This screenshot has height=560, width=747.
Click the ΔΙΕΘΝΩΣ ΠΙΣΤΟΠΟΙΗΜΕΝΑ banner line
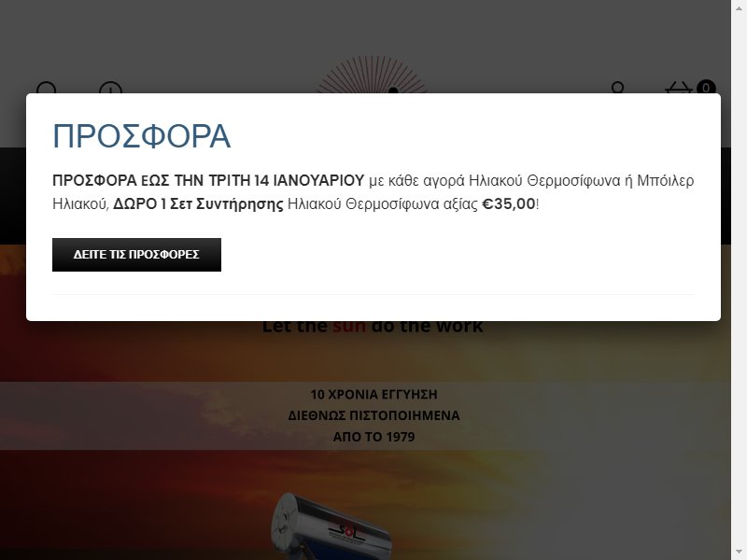pyautogui.click(x=374, y=415)
